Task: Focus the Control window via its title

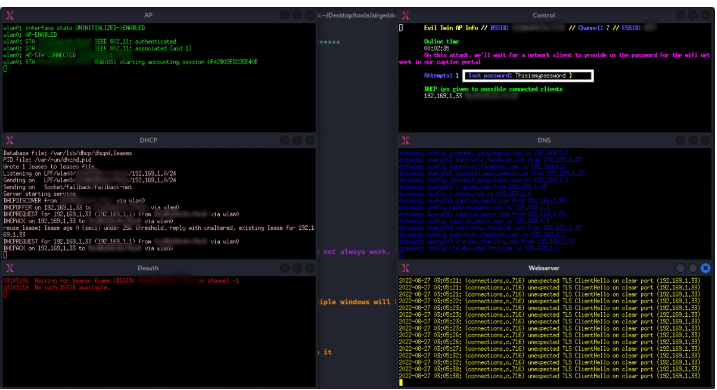Action: click(x=544, y=16)
